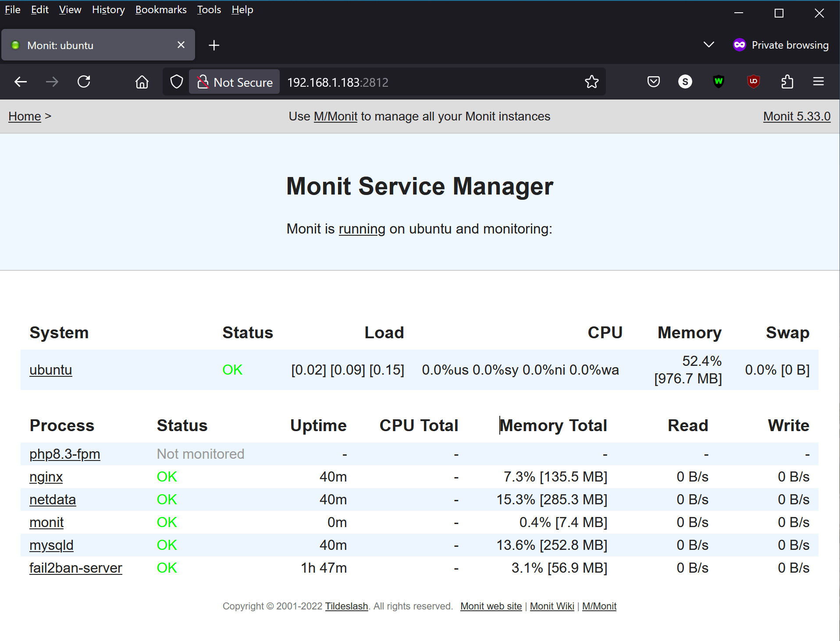The width and height of the screenshot is (840, 641).
Task: Open a new tab with plus button
Action: point(214,45)
